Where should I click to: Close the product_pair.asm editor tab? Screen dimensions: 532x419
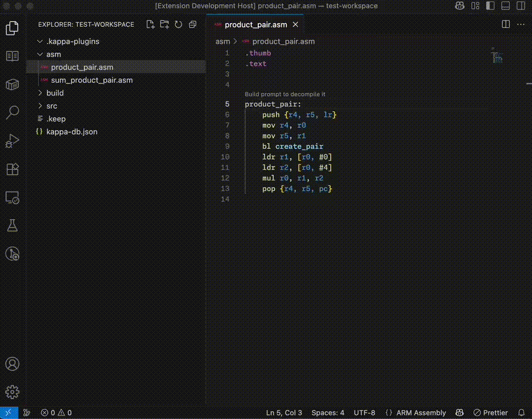point(295,25)
